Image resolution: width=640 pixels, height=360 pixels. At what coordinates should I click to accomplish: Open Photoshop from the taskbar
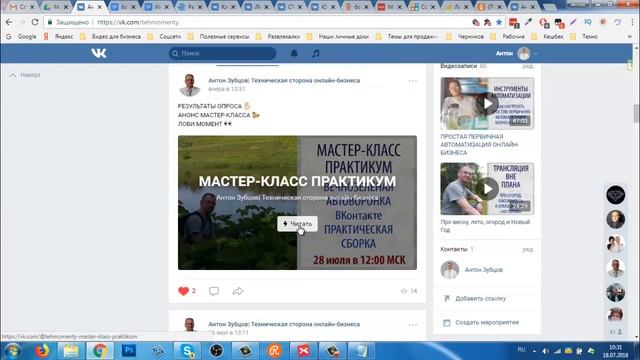[x=129, y=351]
